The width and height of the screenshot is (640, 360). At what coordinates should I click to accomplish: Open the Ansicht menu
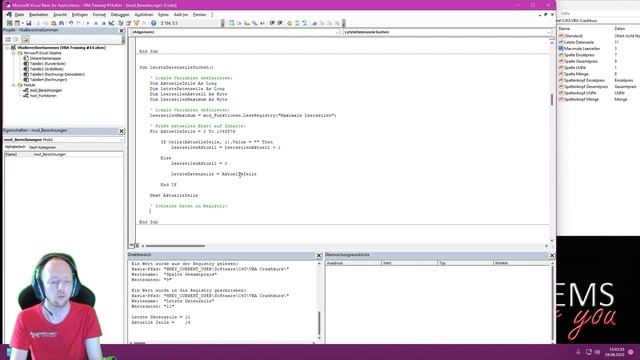pos(60,15)
